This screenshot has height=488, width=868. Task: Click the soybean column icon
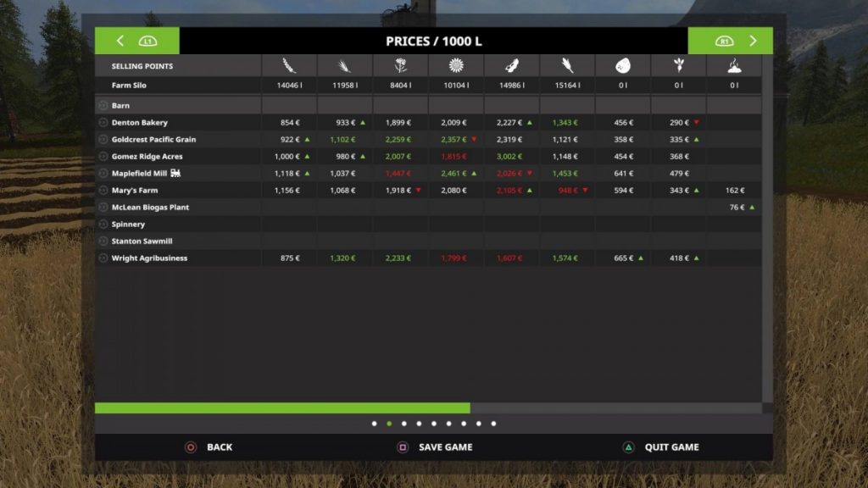[511, 66]
